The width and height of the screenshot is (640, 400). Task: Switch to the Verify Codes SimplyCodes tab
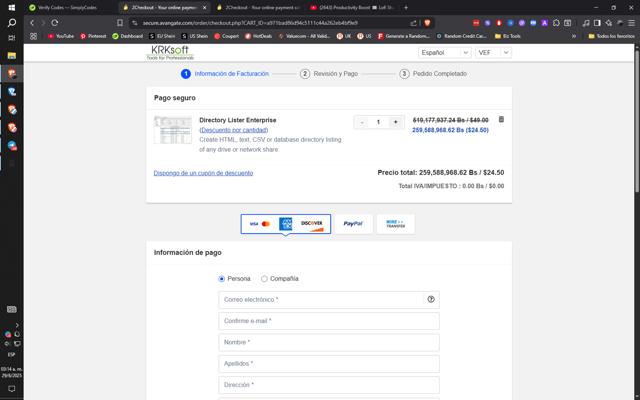pos(67,7)
